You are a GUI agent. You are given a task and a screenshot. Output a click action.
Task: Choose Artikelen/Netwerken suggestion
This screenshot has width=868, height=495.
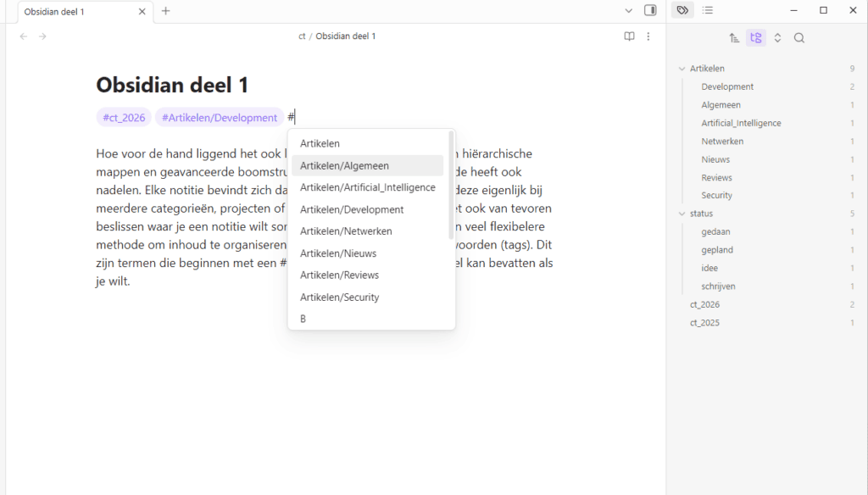[x=368, y=231]
